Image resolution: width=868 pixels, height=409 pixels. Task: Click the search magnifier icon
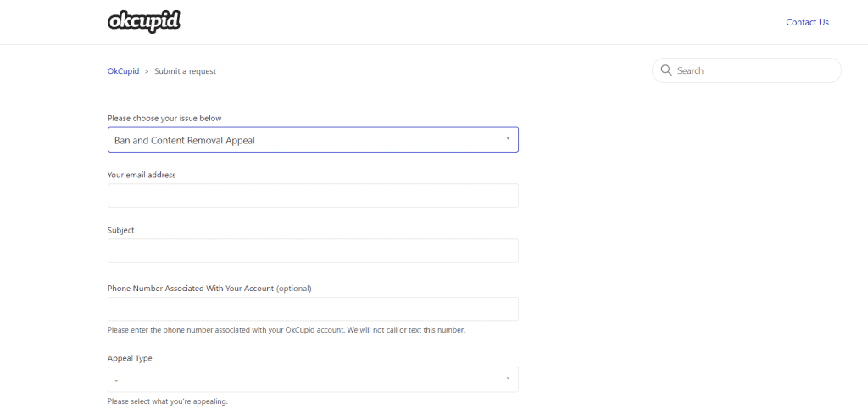click(666, 70)
